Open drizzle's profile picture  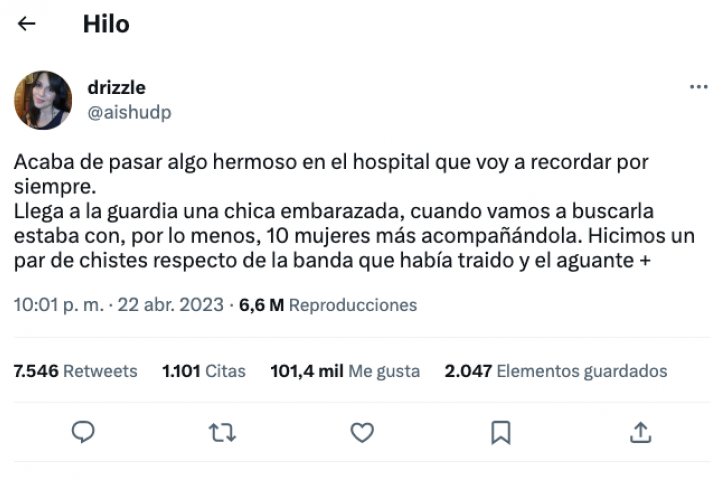[43, 100]
